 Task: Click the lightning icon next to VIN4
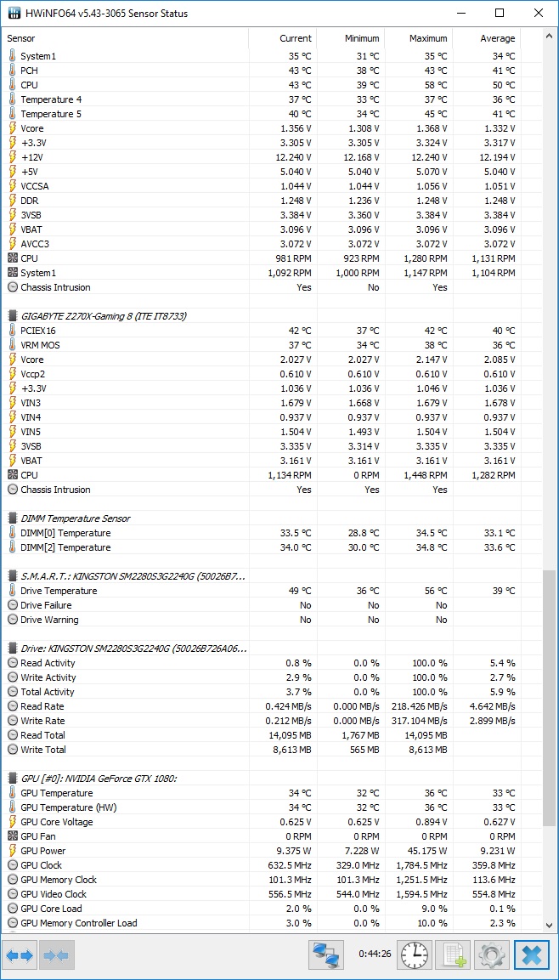(x=13, y=416)
